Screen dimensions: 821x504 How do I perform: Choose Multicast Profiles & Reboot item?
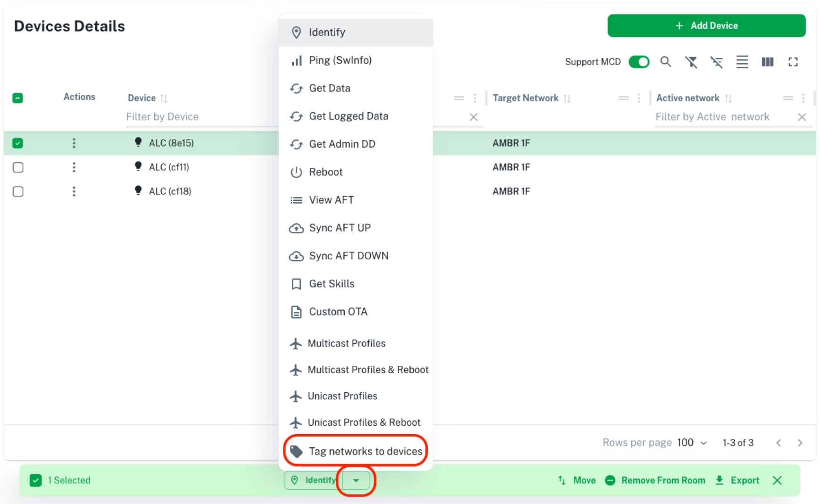[356, 370]
